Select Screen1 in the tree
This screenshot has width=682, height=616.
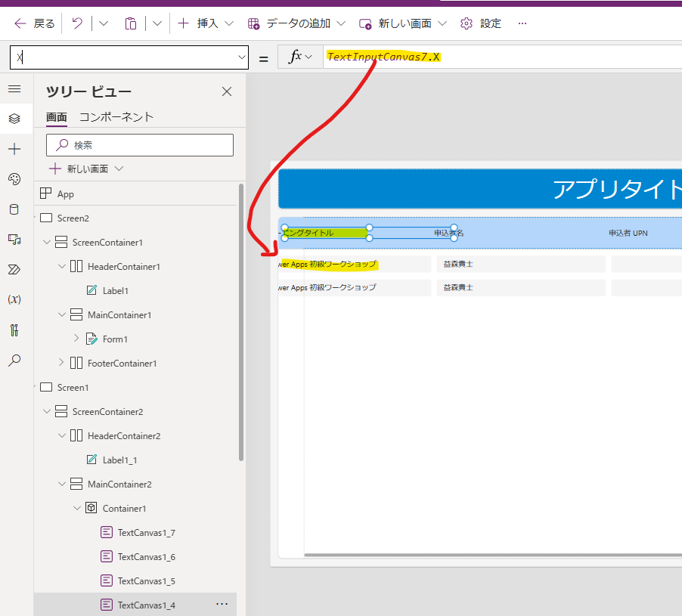pos(73,387)
